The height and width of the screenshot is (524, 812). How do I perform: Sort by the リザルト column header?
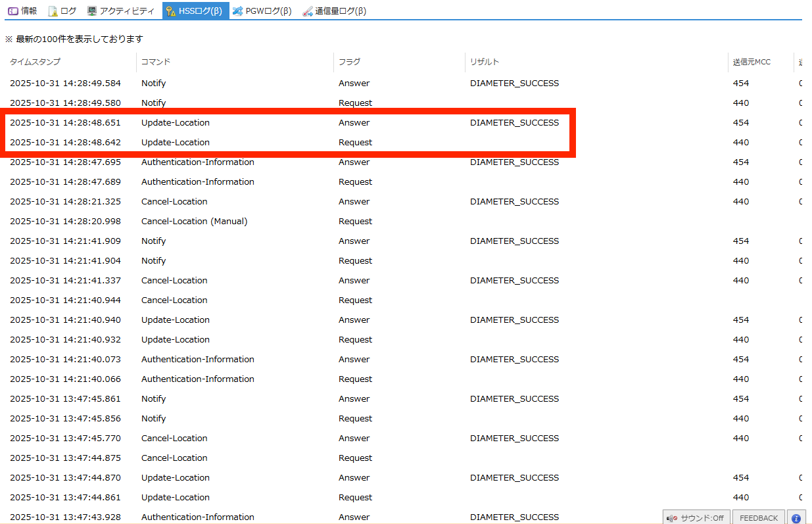pyautogui.click(x=485, y=62)
